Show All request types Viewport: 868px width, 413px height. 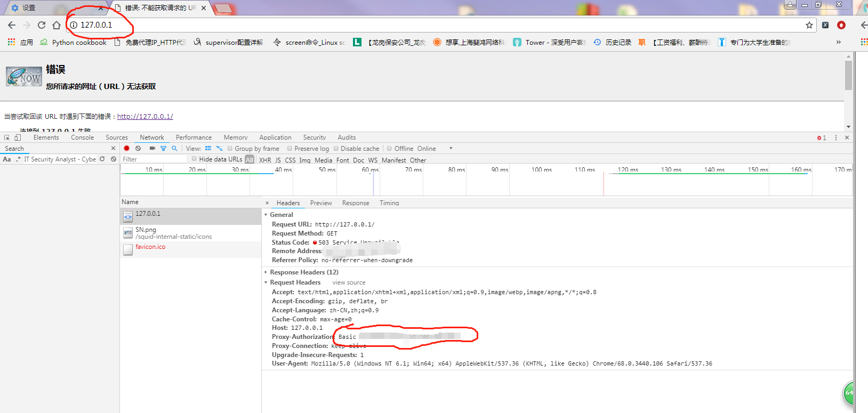[250, 159]
